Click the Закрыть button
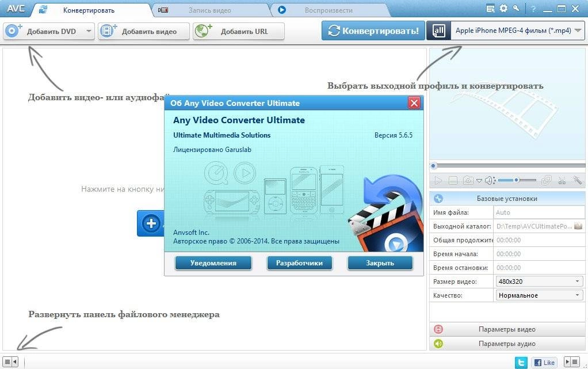This screenshot has height=369, width=588. [380, 263]
